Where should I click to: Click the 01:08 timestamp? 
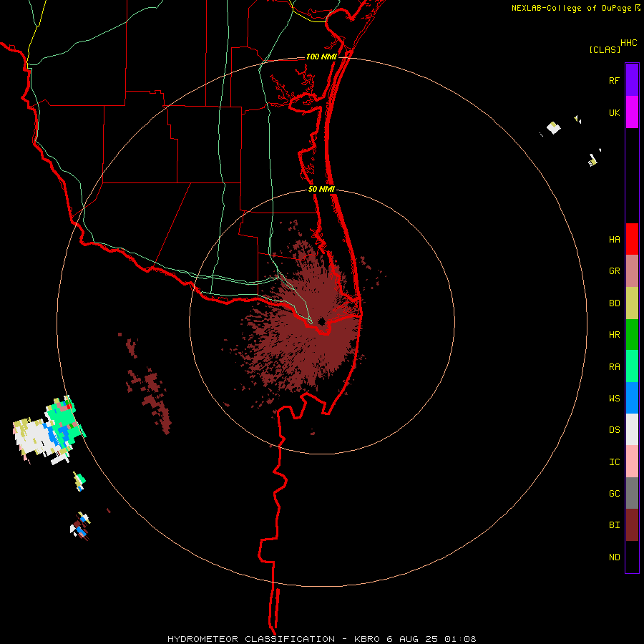461,639
